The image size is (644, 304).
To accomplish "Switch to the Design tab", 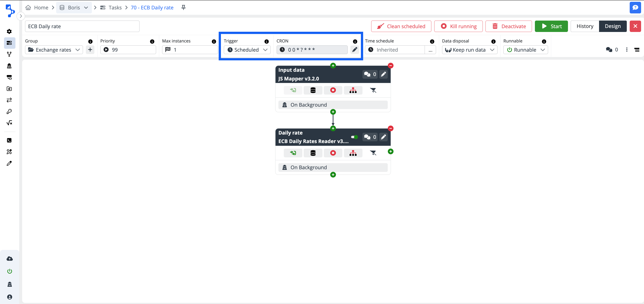I will pos(612,26).
